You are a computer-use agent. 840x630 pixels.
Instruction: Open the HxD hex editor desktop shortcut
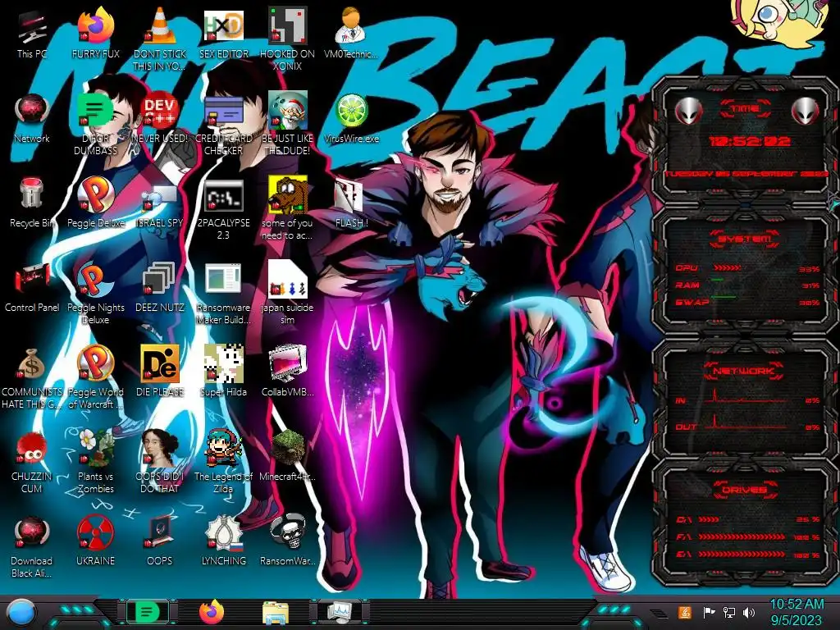pos(224,34)
